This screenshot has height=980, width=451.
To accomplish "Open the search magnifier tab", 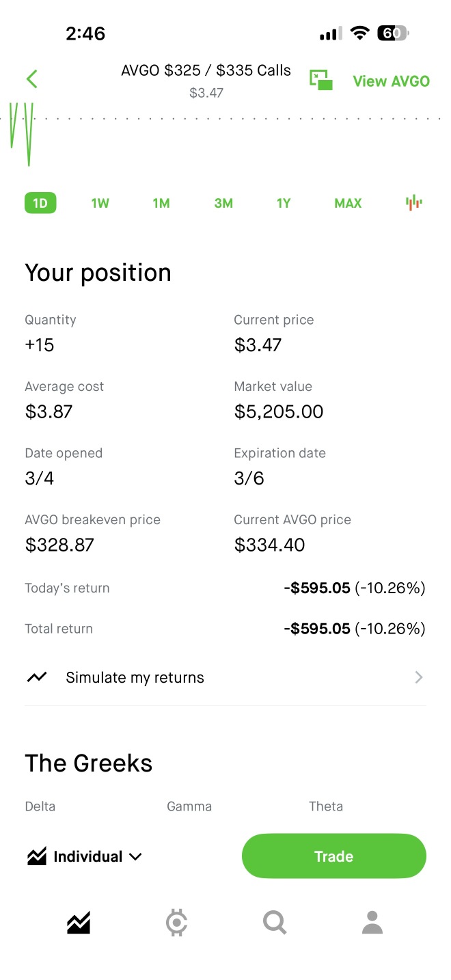I will pyautogui.click(x=275, y=923).
